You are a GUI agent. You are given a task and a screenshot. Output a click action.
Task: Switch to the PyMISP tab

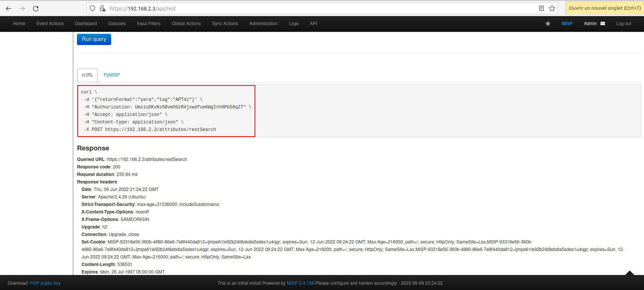(x=112, y=75)
